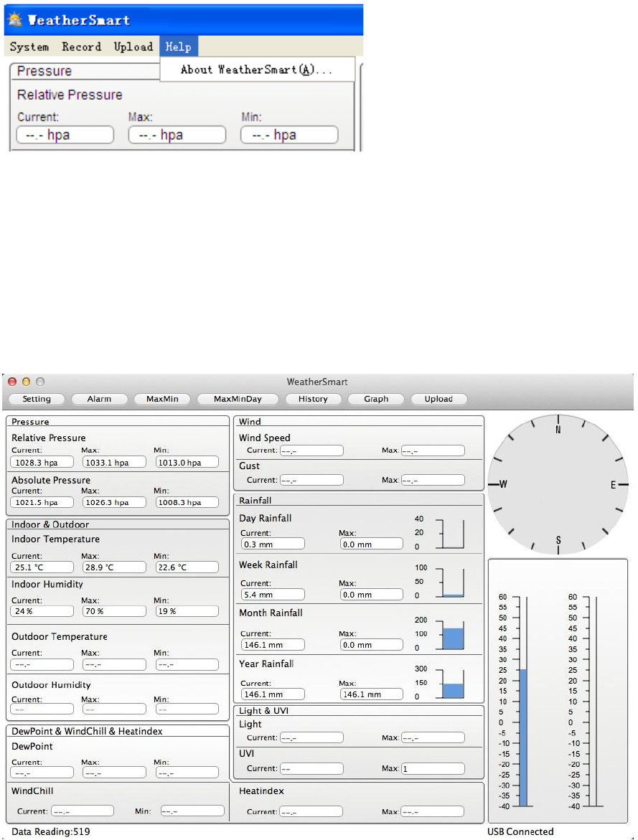Viewport: 638px width, 840px height.
Task: Click the Help menu
Action: [x=179, y=47]
